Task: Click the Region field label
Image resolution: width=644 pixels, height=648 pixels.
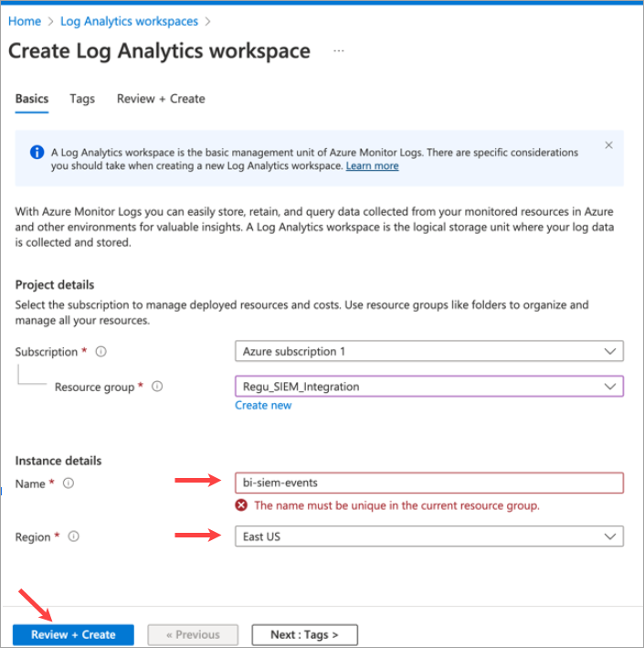Action: (x=33, y=536)
